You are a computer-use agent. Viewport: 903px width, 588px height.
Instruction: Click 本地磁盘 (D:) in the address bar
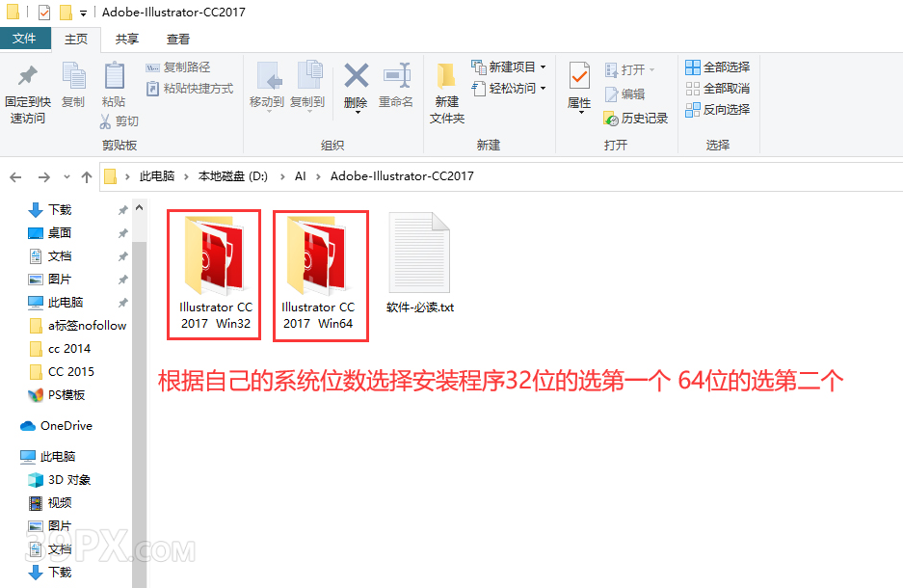click(x=232, y=176)
